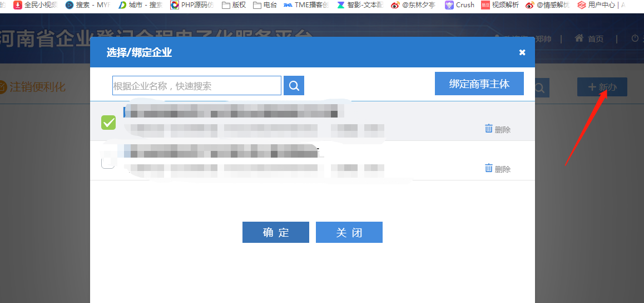Focus the company name search field
Viewport: 644px width, 303px height.
[197, 86]
